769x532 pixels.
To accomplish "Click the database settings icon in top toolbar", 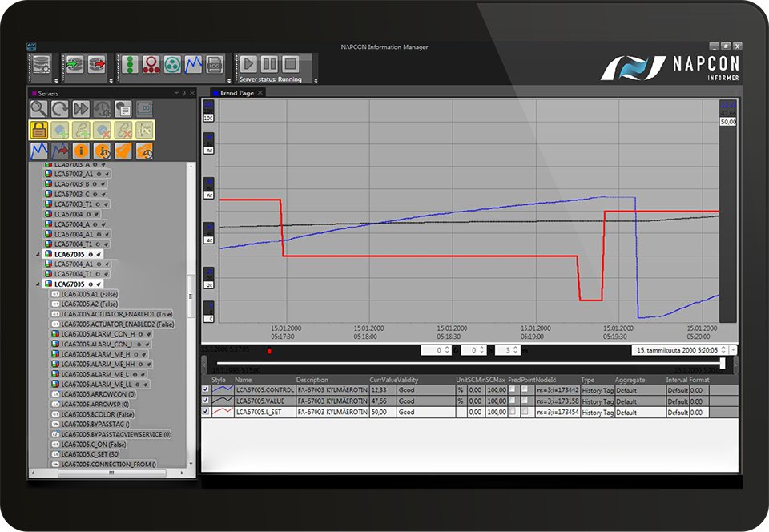I will pos(39,64).
